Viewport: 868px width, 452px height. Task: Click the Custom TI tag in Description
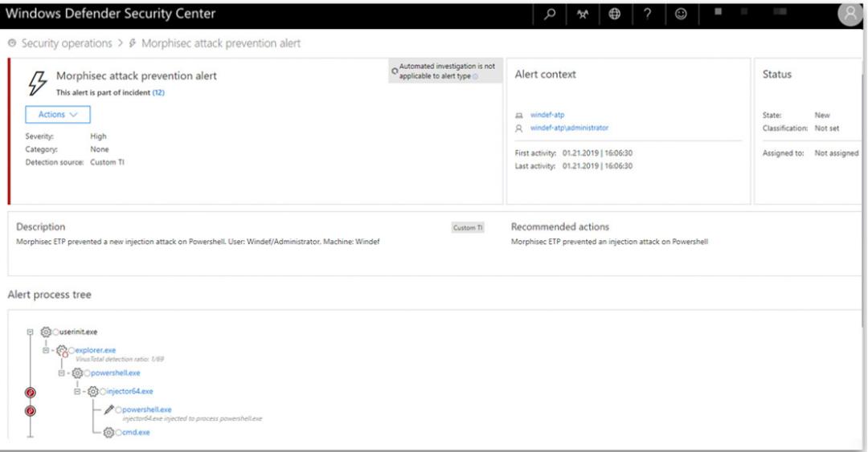468,227
